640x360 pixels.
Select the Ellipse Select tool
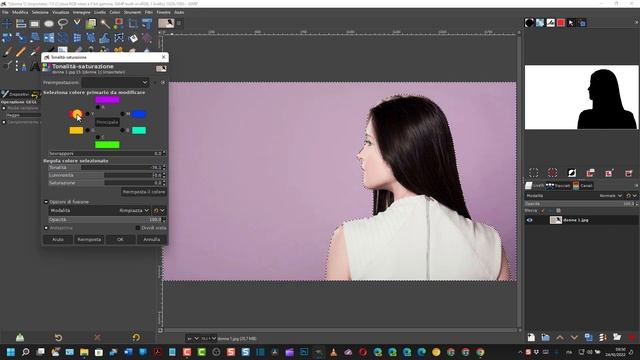tap(49, 24)
